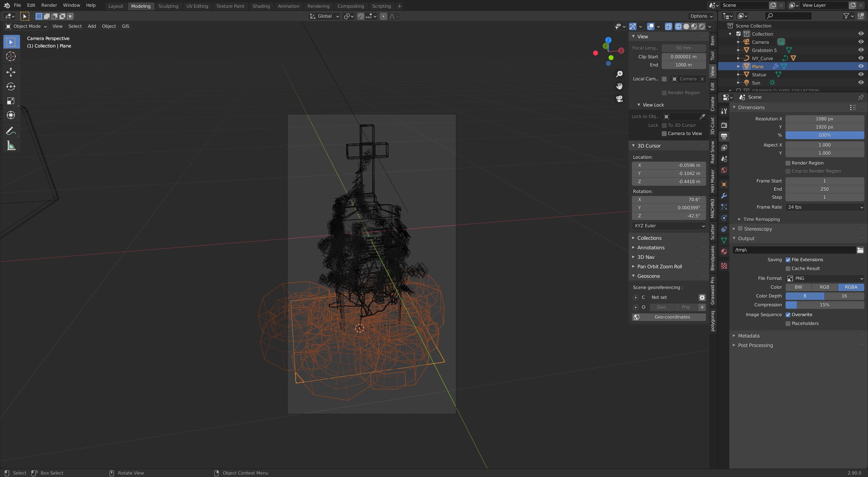Screen dimensions: 868x477
Task: Expand the Metadata panel
Action: (x=749, y=336)
